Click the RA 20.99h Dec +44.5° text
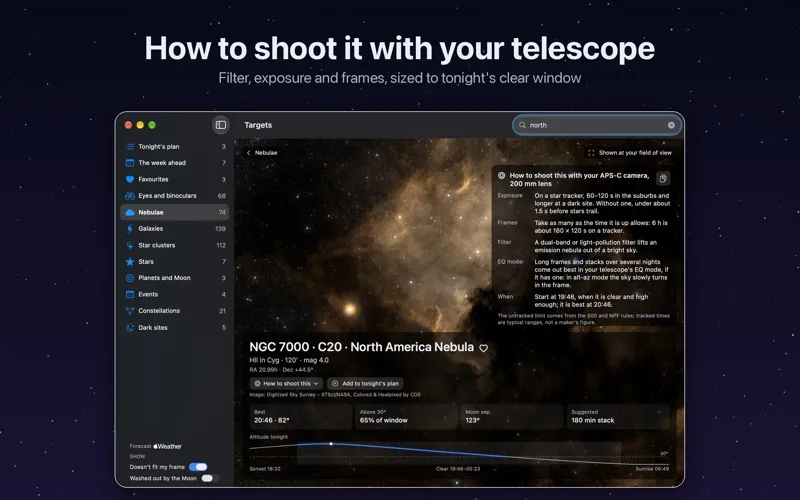Viewport: 800px width, 500px height. coord(281,370)
